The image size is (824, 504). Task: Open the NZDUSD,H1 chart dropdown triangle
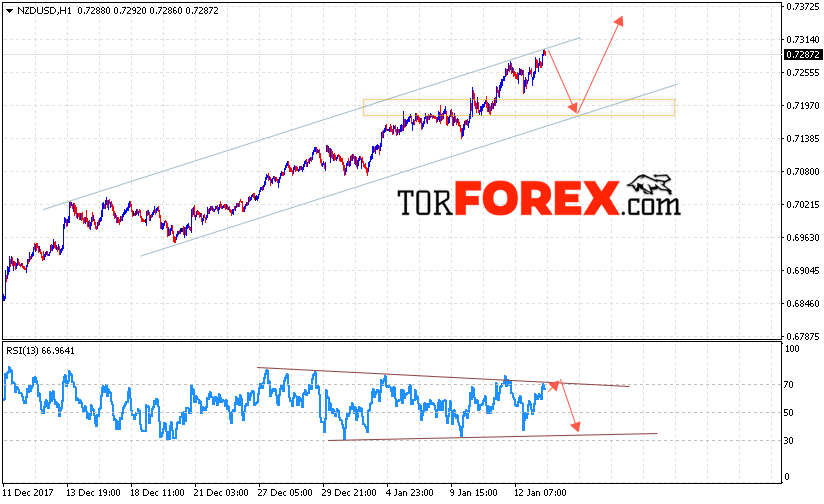(x=9, y=11)
